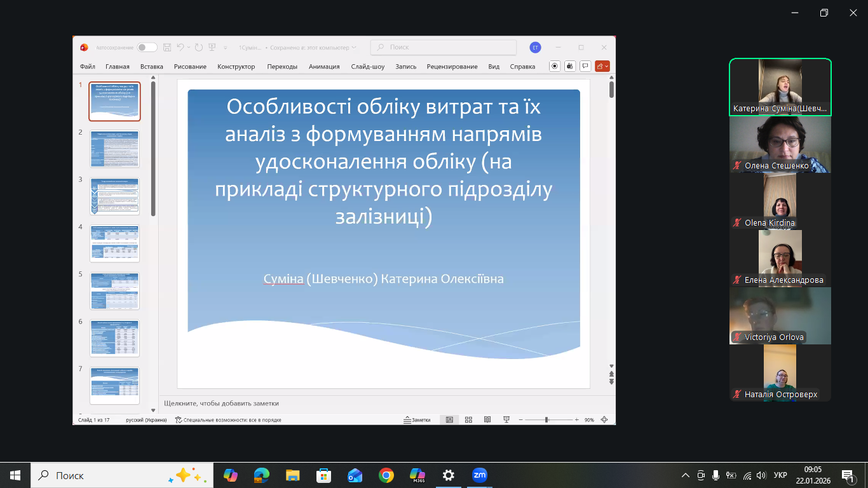Open the Comments speech bubble icon

click(585, 66)
